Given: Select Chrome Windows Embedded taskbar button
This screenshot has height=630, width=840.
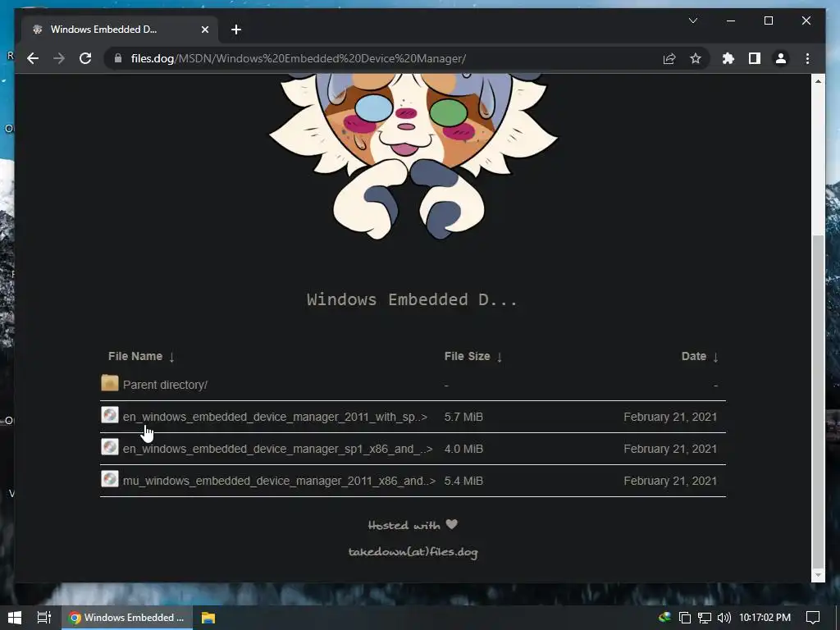Looking at the screenshot, I should 127,618.
